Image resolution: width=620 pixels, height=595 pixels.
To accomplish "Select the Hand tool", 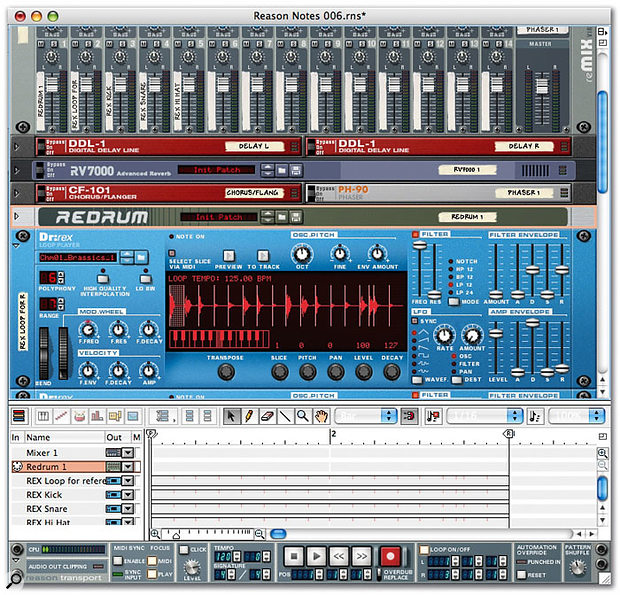I will pyautogui.click(x=321, y=416).
